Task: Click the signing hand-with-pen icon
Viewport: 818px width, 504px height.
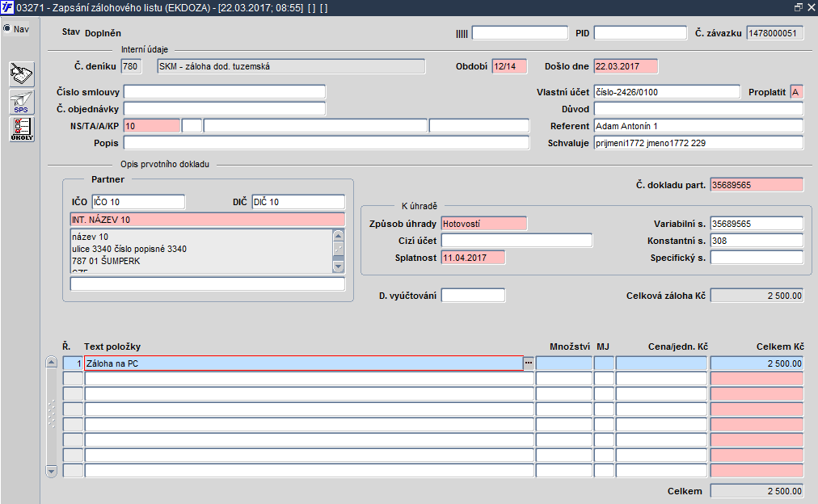Action: coord(22,74)
